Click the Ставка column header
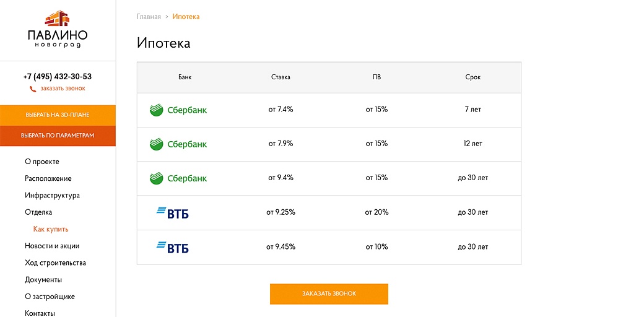Screen dimensions: 644x317 281,77
